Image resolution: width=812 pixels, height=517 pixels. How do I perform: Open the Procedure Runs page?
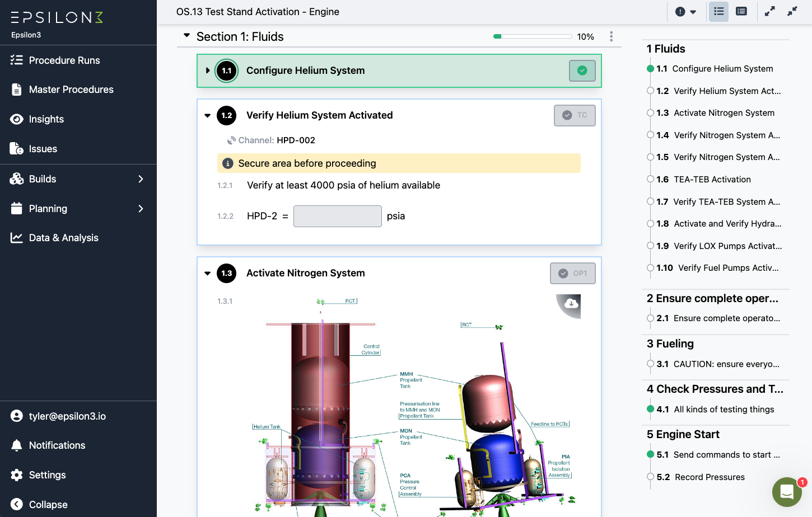click(64, 60)
